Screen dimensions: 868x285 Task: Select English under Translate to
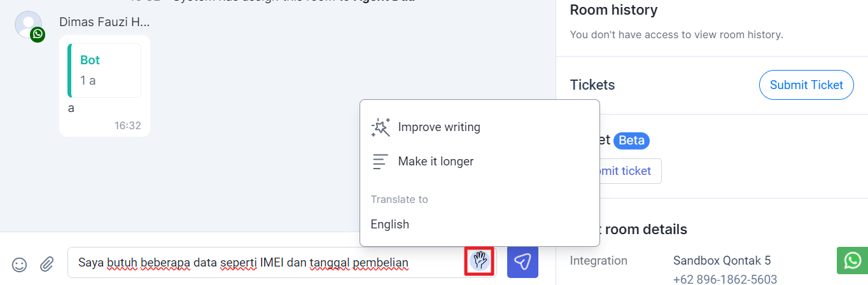(x=390, y=224)
